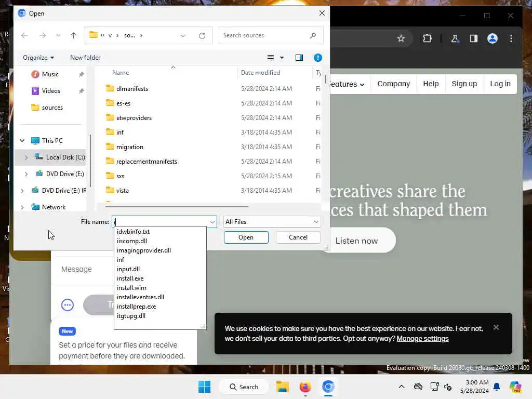This screenshot has height=399, width=532.
Task: Open Chrome Labs flask icon
Action: tap(455, 38)
